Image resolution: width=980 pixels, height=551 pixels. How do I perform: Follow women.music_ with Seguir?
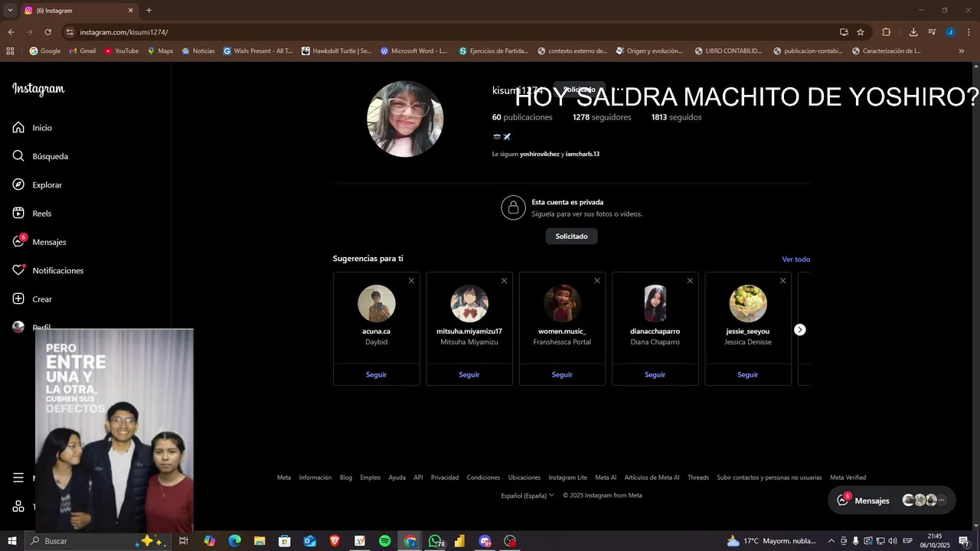tap(562, 375)
